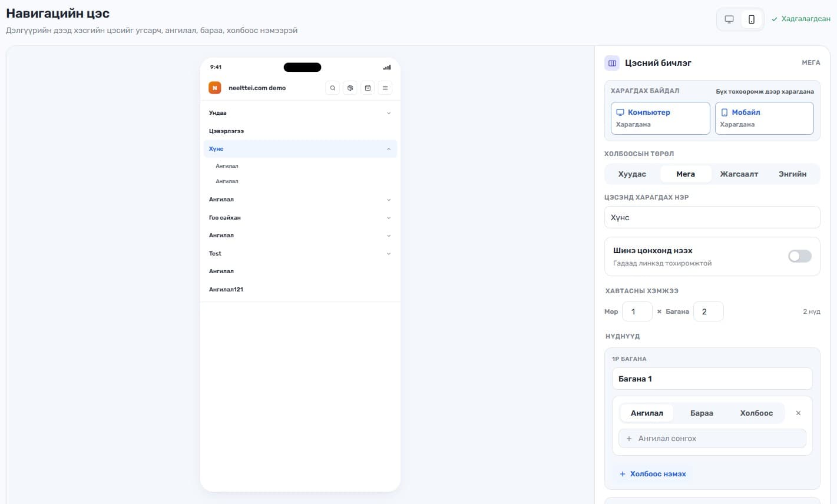Image resolution: width=837 pixels, height=504 pixels.
Task: Click the МЕГА badge label
Action: [811, 62]
